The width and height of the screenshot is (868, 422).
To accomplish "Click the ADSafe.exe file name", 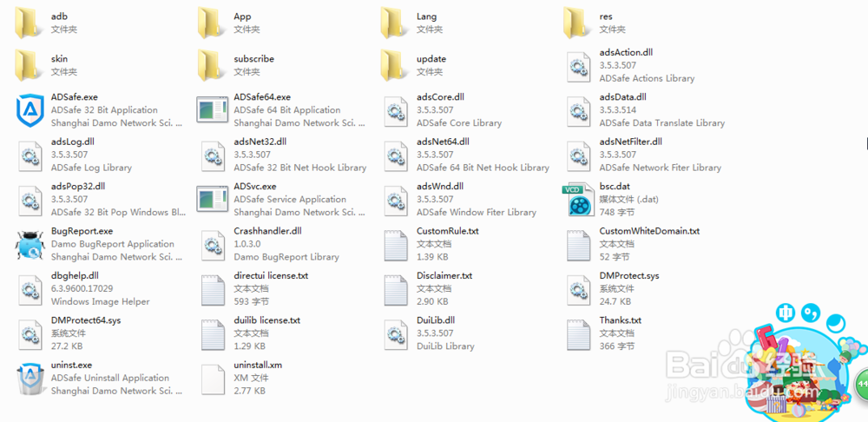I will 74,97.
